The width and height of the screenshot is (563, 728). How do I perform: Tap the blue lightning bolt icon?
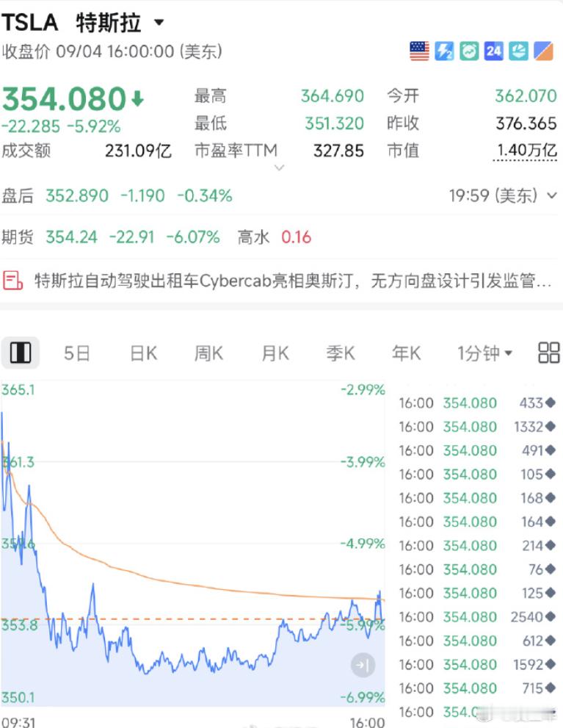coord(444,51)
